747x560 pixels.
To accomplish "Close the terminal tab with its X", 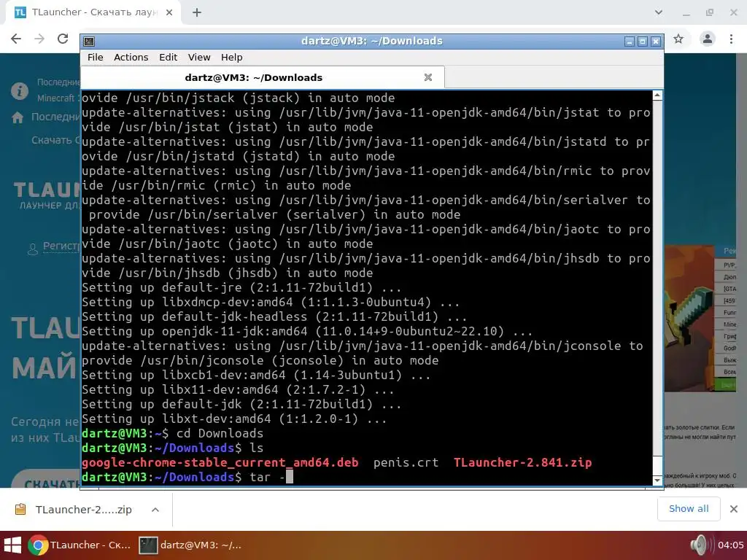I will click(x=427, y=77).
